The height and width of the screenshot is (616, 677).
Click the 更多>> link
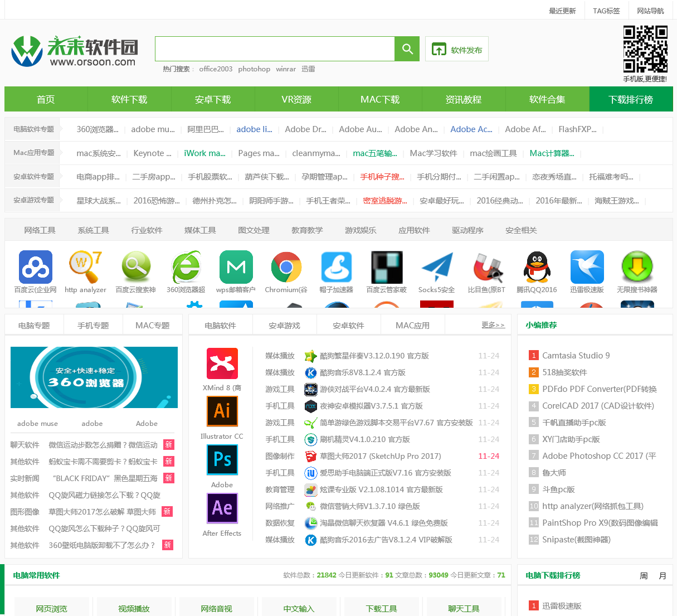pos(493,324)
